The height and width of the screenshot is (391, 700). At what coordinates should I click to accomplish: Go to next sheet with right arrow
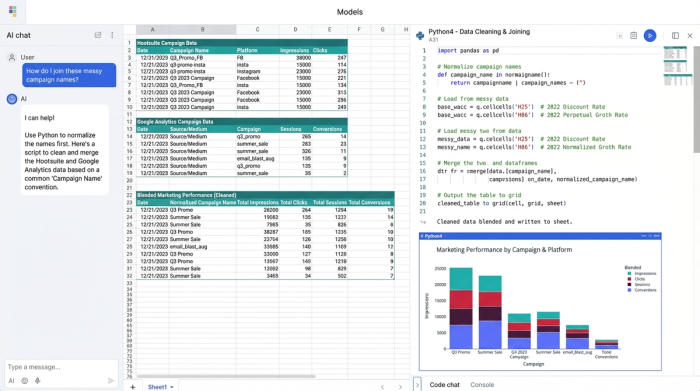(x=400, y=387)
